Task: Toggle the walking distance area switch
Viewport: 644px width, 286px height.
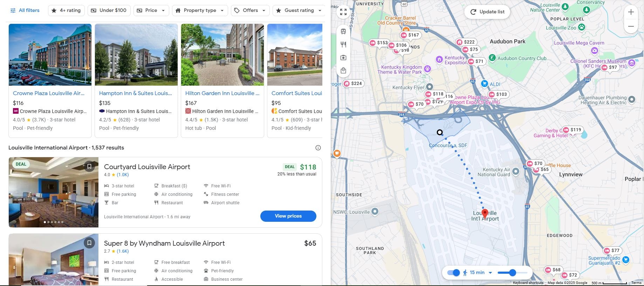Action: [x=454, y=273]
